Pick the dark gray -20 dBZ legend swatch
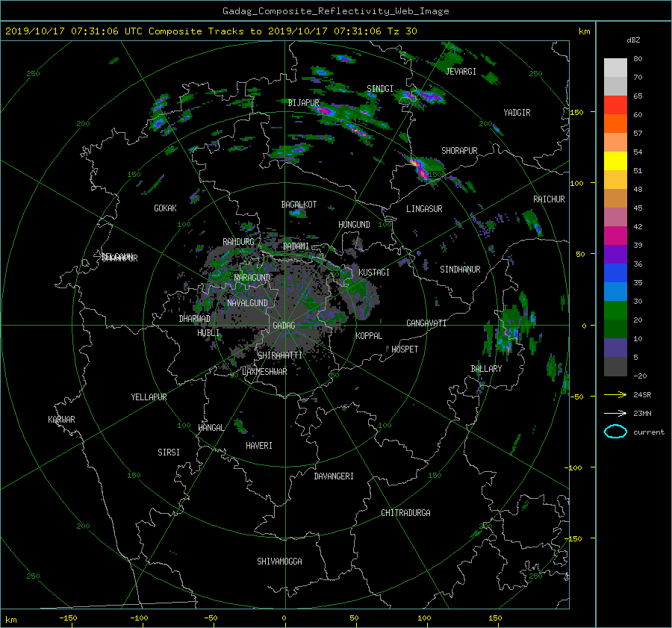Viewport: 672px width, 628px height. click(615, 366)
